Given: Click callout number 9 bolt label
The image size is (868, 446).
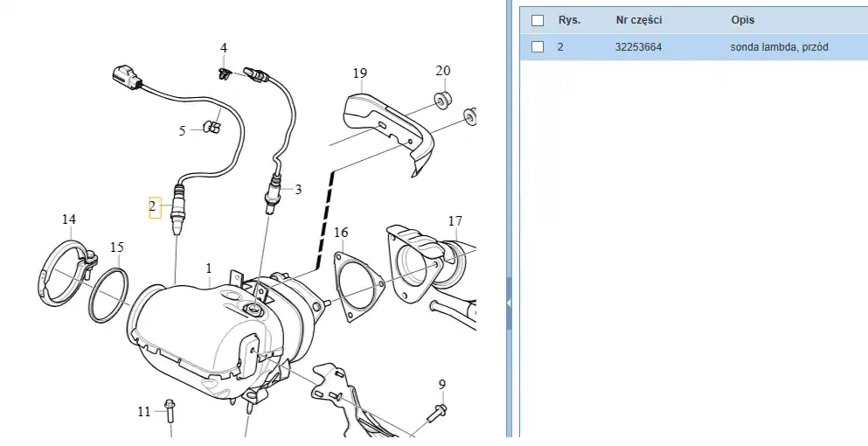Looking at the screenshot, I should tap(441, 384).
